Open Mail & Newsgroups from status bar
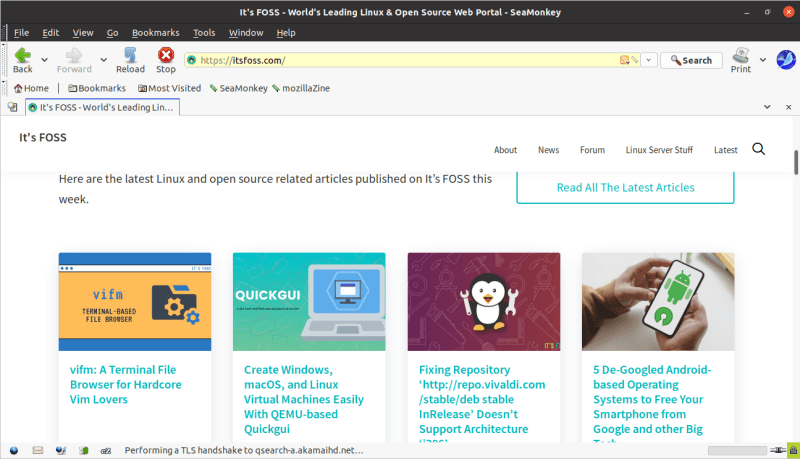This screenshot has height=459, width=800. (x=38, y=450)
